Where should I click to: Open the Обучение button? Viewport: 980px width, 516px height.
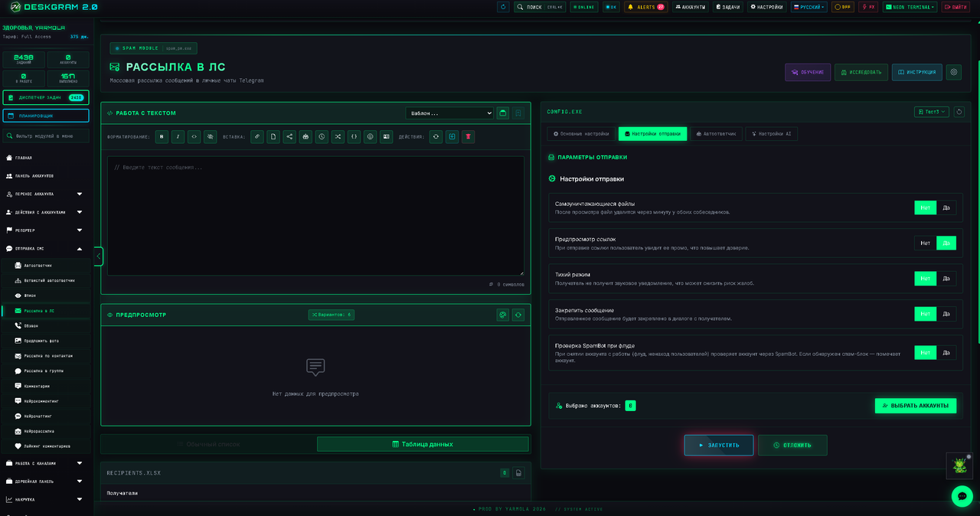(x=808, y=72)
